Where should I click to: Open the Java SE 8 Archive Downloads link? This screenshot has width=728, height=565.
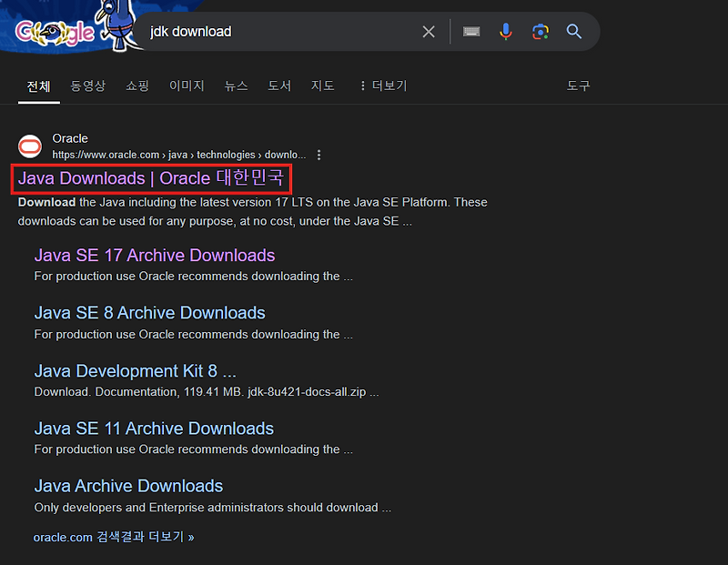click(149, 313)
